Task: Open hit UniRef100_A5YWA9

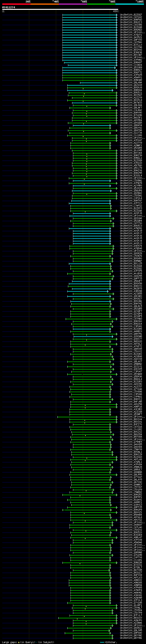Action: [131, 374]
